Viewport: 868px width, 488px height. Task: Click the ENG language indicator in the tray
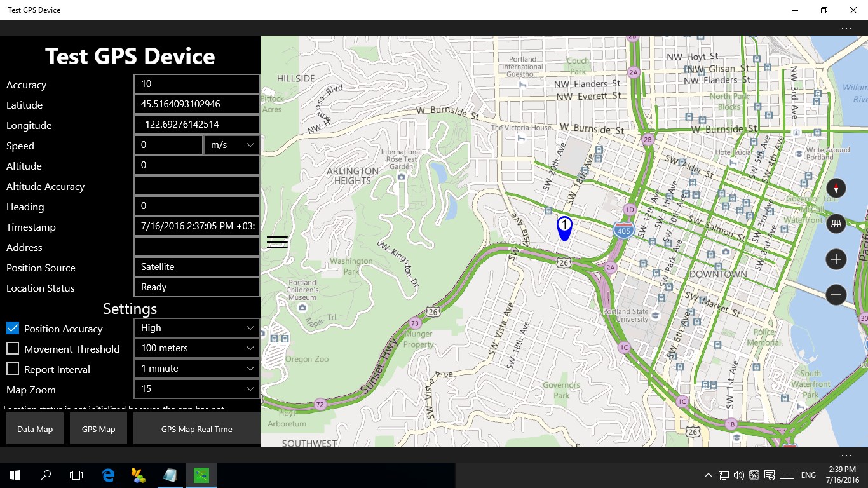point(808,475)
